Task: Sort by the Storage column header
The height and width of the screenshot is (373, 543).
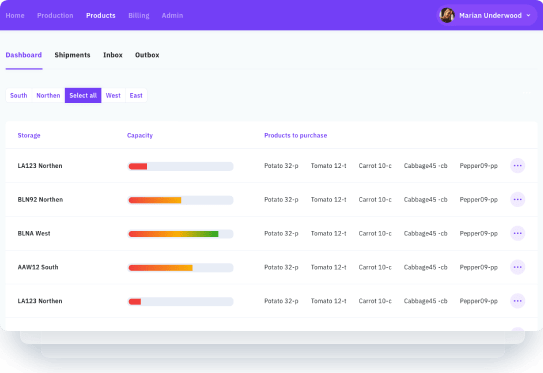Action: tap(29, 135)
